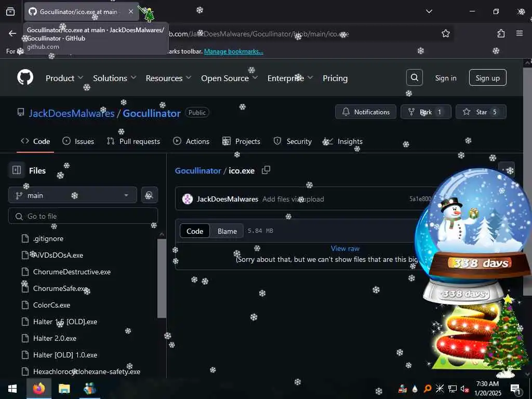The width and height of the screenshot is (532, 399).
Task: Open ColorCs.exe in the file tree
Action: pos(51,305)
